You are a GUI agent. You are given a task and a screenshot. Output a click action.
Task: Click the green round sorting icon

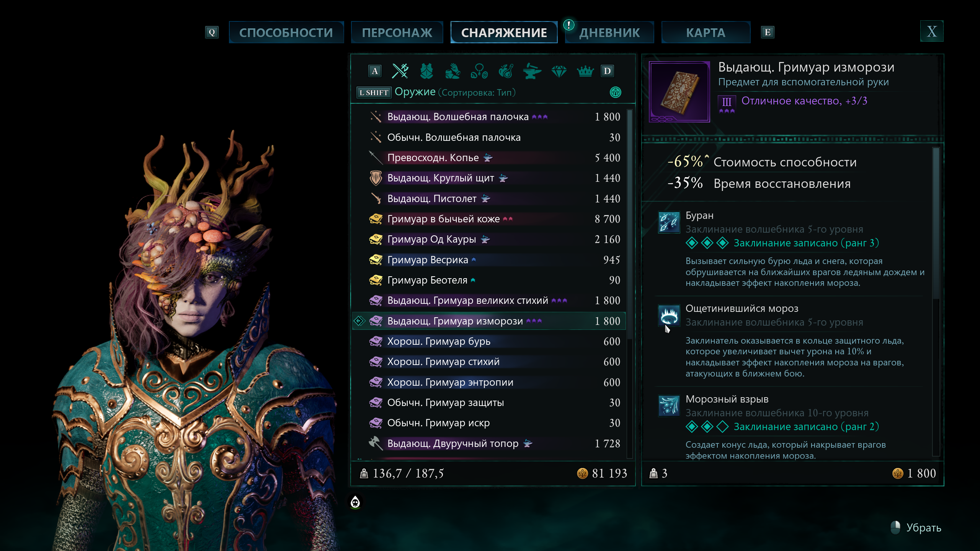click(x=615, y=92)
